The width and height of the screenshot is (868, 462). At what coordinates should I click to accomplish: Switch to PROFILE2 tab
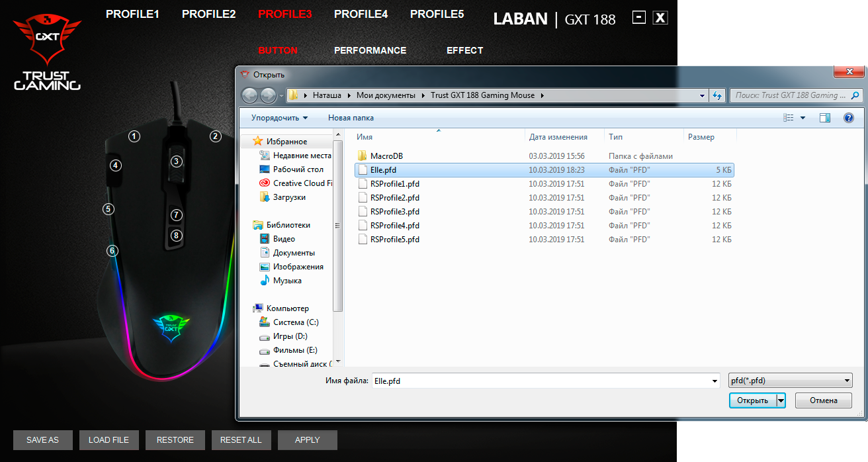point(208,14)
